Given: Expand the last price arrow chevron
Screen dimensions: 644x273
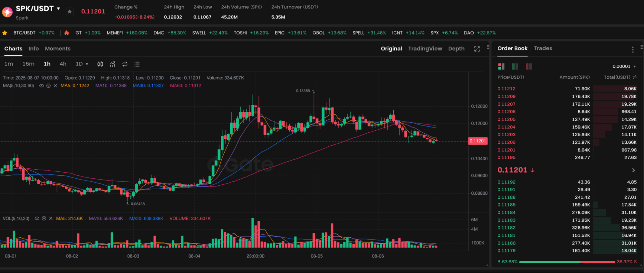Looking at the screenshot, I should pos(633,170).
